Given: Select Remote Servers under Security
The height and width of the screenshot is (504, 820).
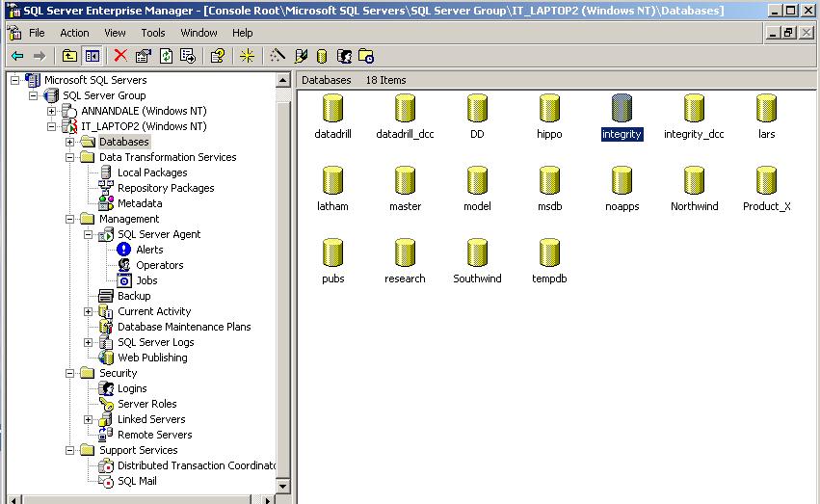Looking at the screenshot, I should click(x=154, y=435).
